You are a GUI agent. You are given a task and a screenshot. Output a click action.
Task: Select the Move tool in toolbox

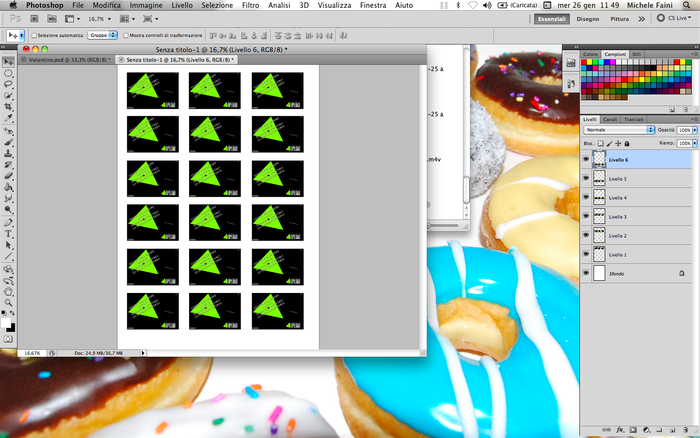click(8, 62)
